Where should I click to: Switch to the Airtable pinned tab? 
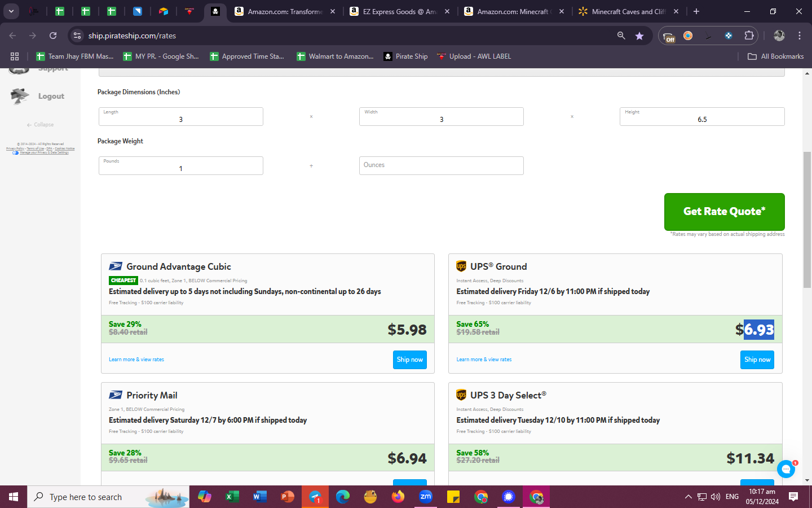pyautogui.click(x=164, y=11)
